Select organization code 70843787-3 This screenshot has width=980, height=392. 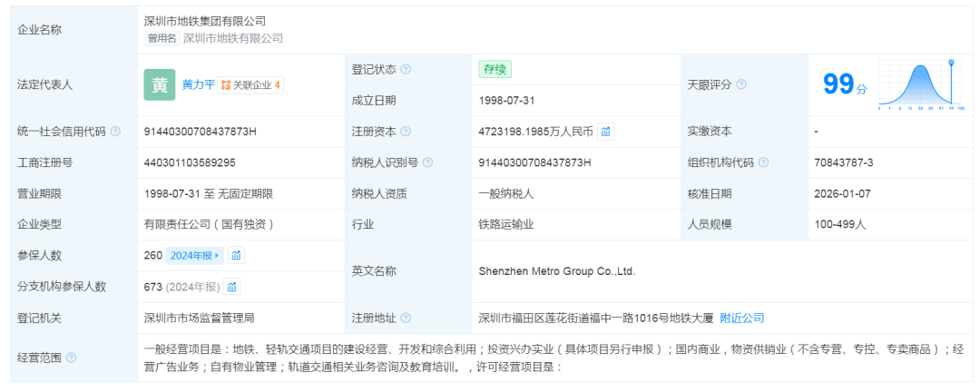844,163
